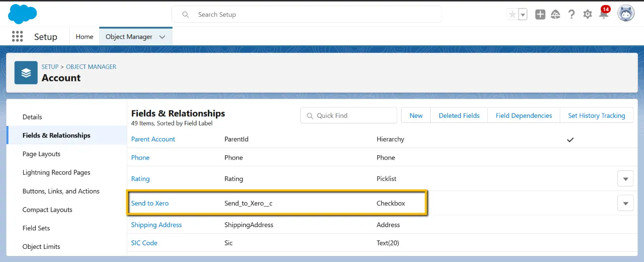Click the Setup app name label
644x262 pixels.
tap(46, 37)
